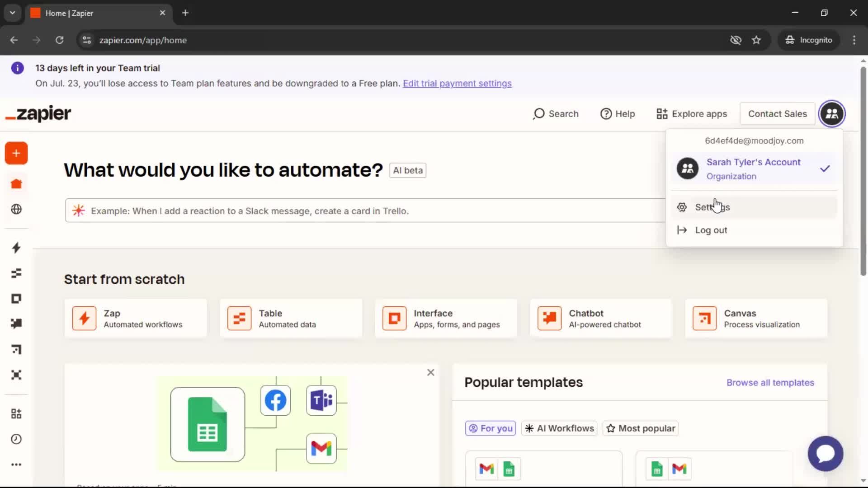Open Browse all templates link
The width and height of the screenshot is (868, 488).
(x=770, y=383)
